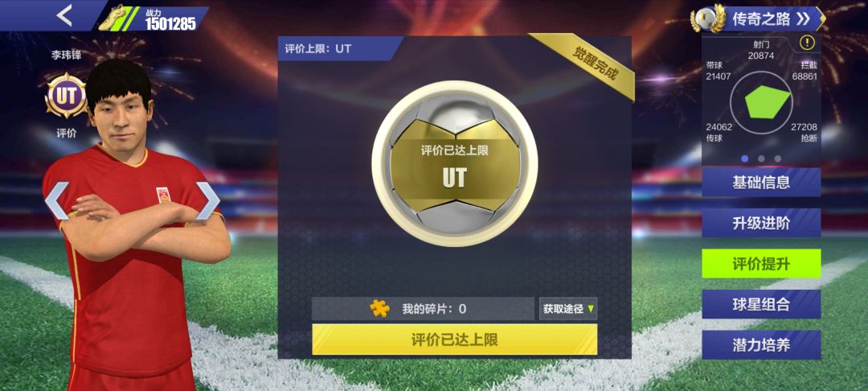The width and height of the screenshot is (868, 391).
Task: Expand the 获取途径 dropdown
Action: tap(568, 308)
